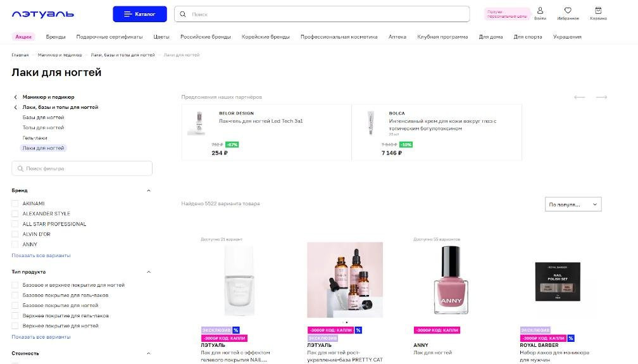Check the AKINAMI brand checkbox
The width and height of the screenshot is (638, 364).
click(x=15, y=203)
